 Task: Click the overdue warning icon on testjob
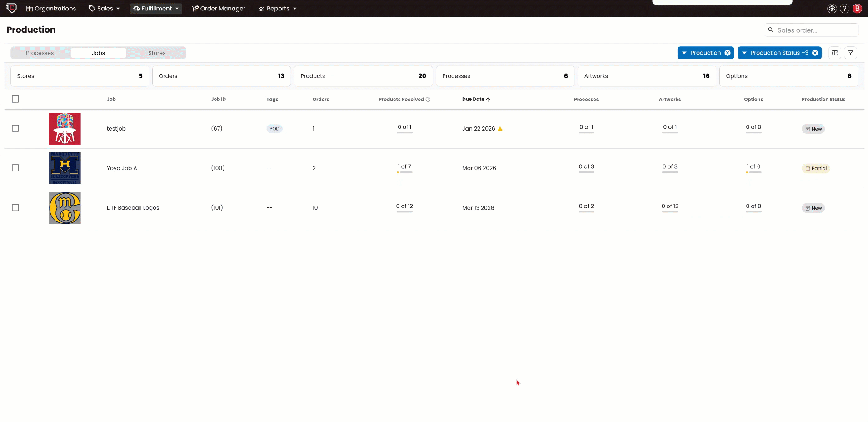500,129
